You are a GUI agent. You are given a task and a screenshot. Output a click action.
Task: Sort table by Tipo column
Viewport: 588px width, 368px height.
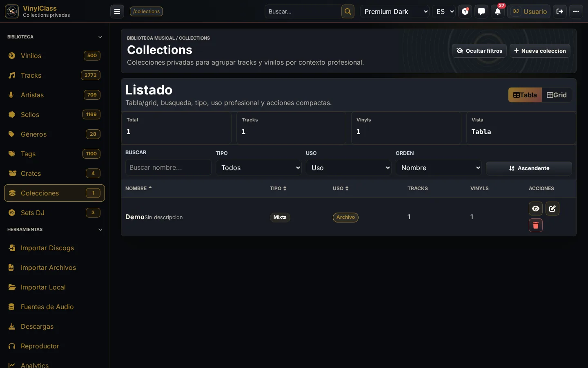click(278, 188)
